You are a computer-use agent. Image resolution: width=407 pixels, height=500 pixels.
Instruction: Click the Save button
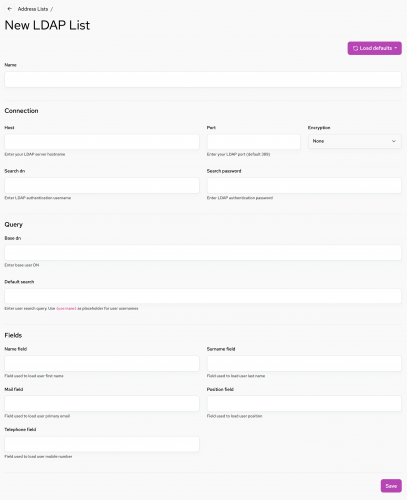pyautogui.click(x=391, y=486)
